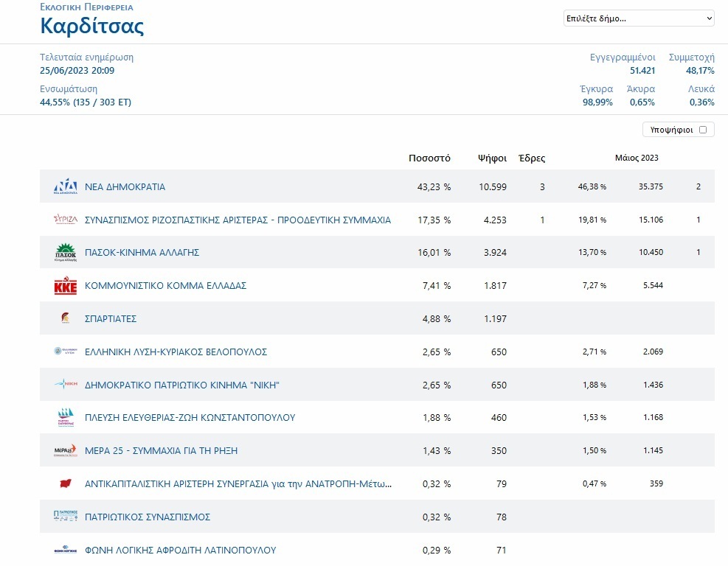728x566 pixels.
Task: Click the Συμμετοχή value 48,17%
Action: pyautogui.click(x=700, y=71)
